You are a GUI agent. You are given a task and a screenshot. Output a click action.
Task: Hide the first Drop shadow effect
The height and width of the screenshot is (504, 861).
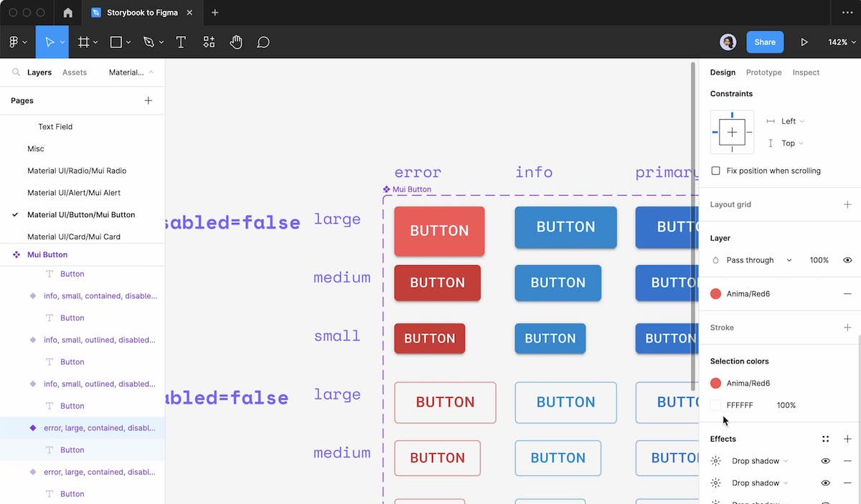click(826, 461)
